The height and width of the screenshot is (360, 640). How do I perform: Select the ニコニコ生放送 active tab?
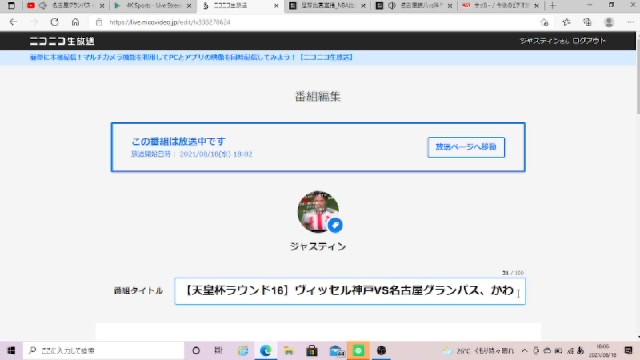[x=240, y=6]
